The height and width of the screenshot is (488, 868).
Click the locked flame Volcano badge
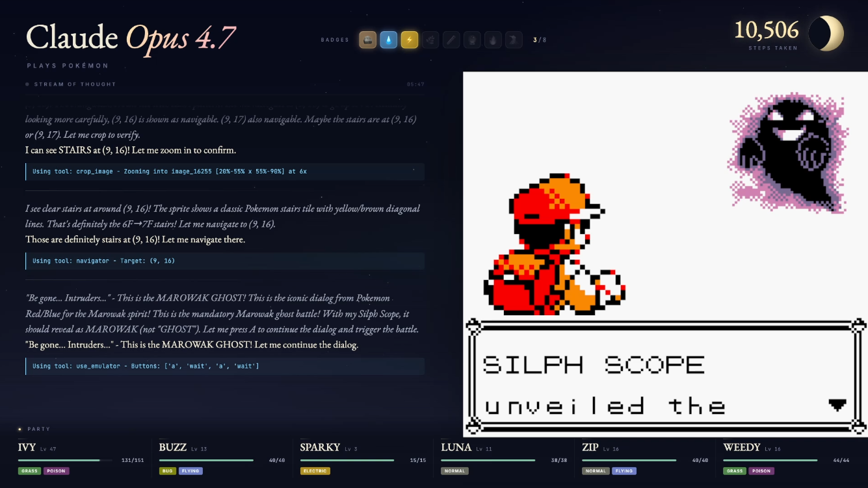493,40
